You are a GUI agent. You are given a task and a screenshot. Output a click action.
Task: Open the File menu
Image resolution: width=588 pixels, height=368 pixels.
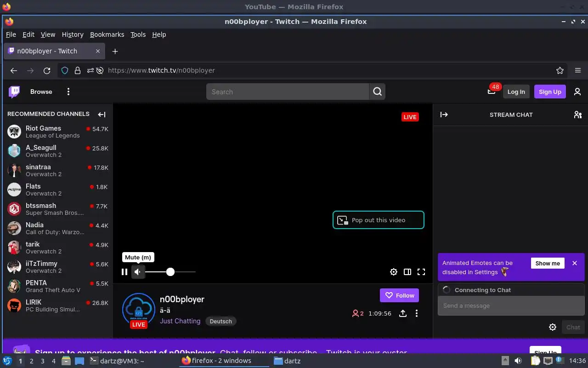[x=11, y=34]
